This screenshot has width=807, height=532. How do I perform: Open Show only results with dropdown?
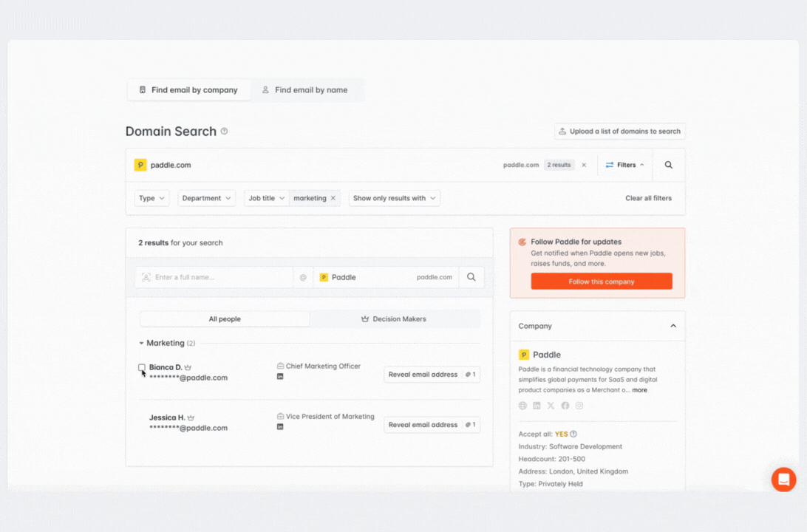394,198
